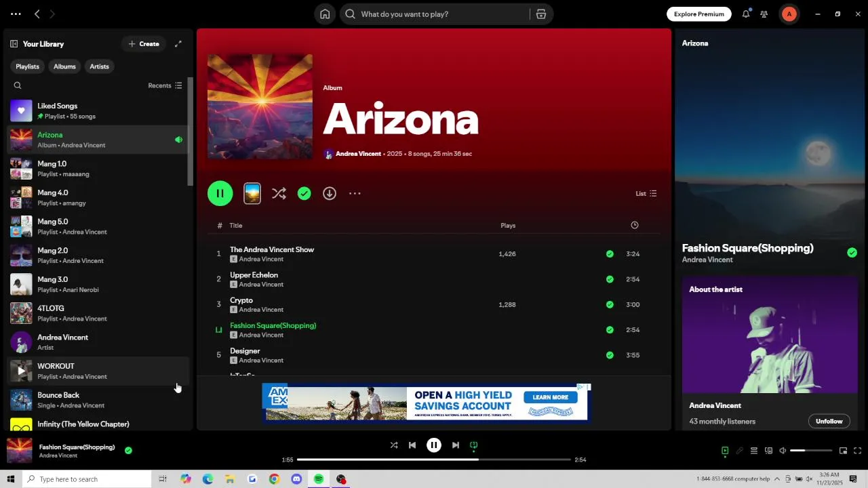Toggle shuffle for Arizona album

pos(279,194)
